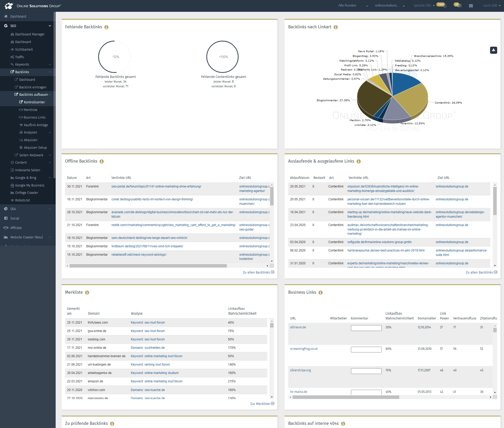Click the info icon next to Fehlende Backlinks
Viewport: 504px width, 428px height.
click(106, 27)
